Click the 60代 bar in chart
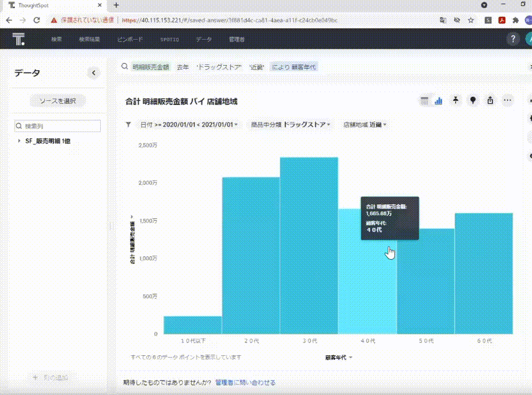 click(484, 274)
